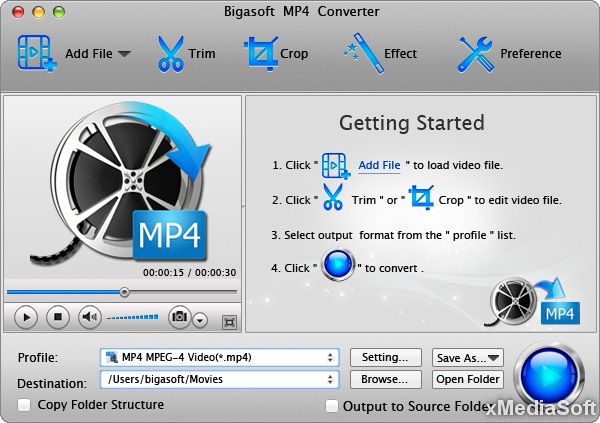
Task: Toggle full screen preview
Action: 229,322
